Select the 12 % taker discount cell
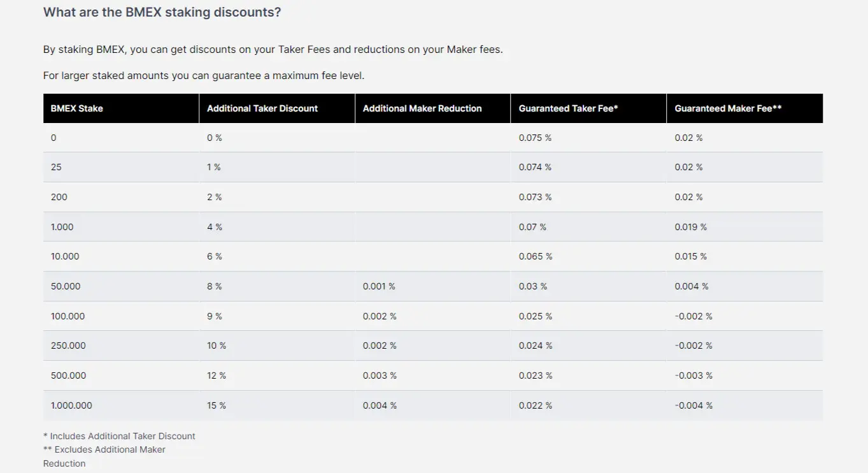The height and width of the screenshot is (473, 868). pos(277,375)
